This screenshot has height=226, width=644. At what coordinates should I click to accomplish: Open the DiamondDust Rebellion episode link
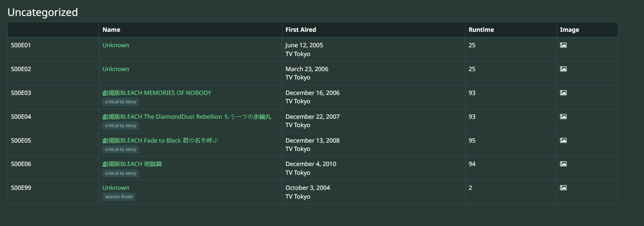187,117
